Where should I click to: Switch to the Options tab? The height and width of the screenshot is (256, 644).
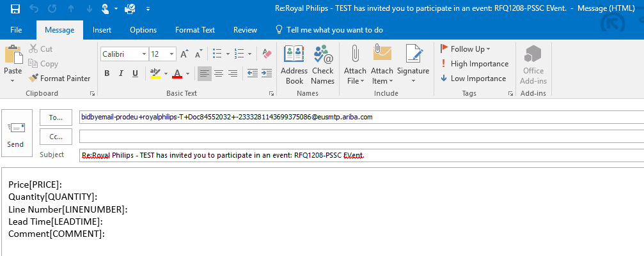(x=143, y=30)
